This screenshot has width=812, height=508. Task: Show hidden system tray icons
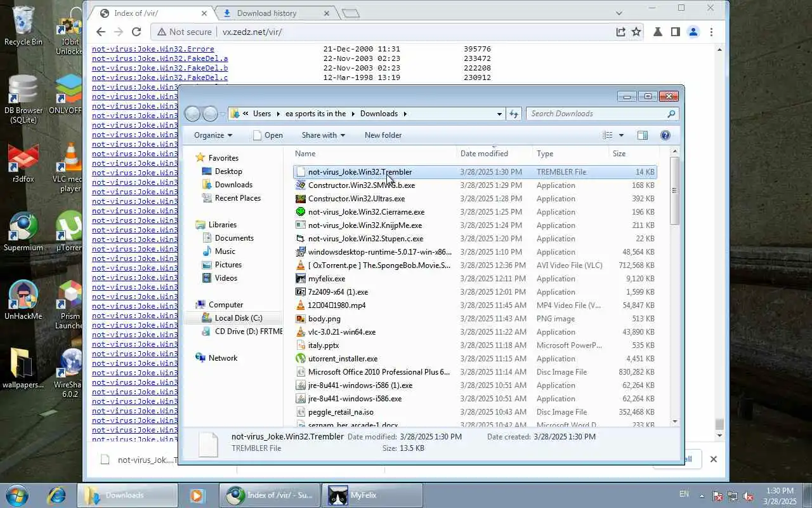tap(702, 495)
